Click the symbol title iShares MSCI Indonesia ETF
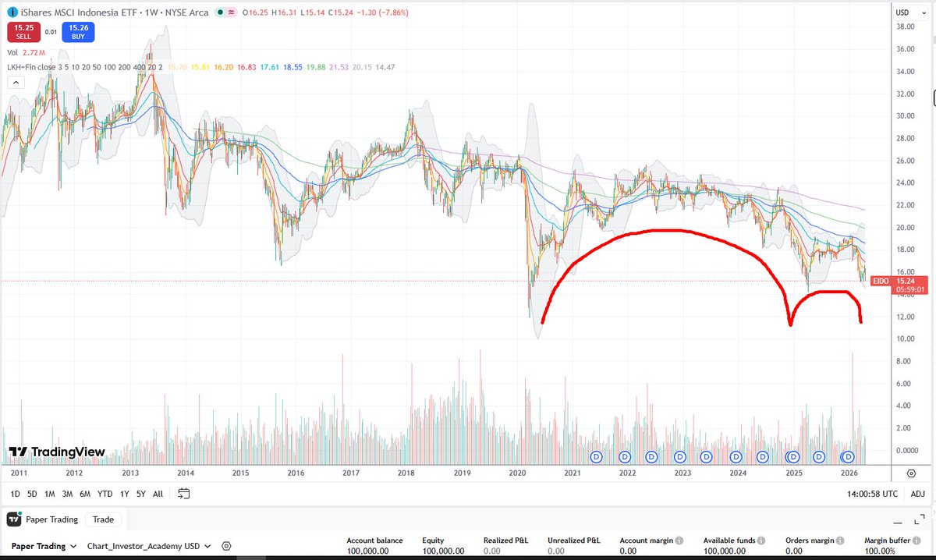 coord(80,12)
